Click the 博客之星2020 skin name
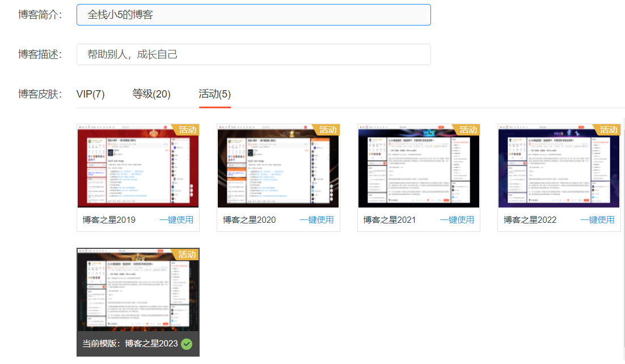The width and height of the screenshot is (625, 364). [x=249, y=219]
